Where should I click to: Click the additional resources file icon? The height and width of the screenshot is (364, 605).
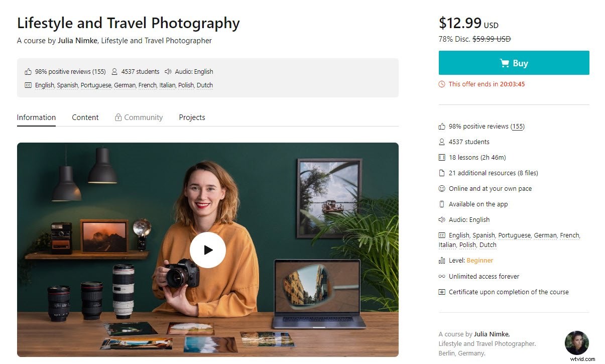click(442, 173)
